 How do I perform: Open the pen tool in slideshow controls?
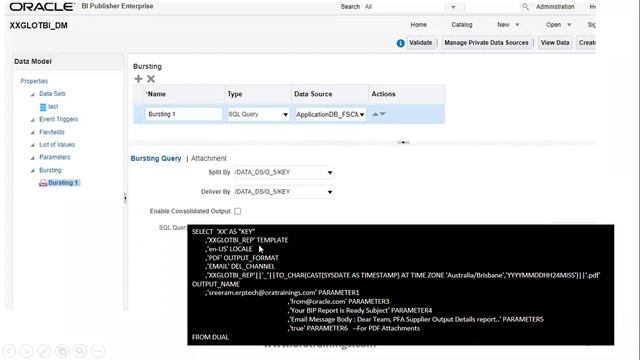(44, 351)
